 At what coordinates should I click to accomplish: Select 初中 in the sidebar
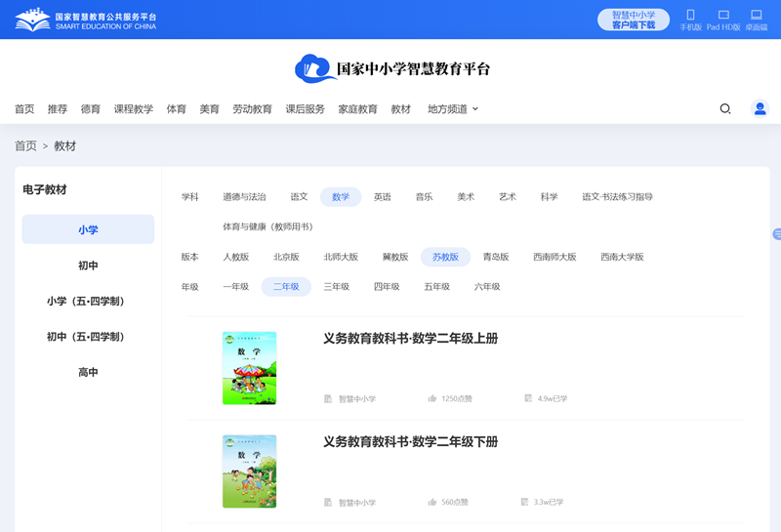pyautogui.click(x=88, y=266)
